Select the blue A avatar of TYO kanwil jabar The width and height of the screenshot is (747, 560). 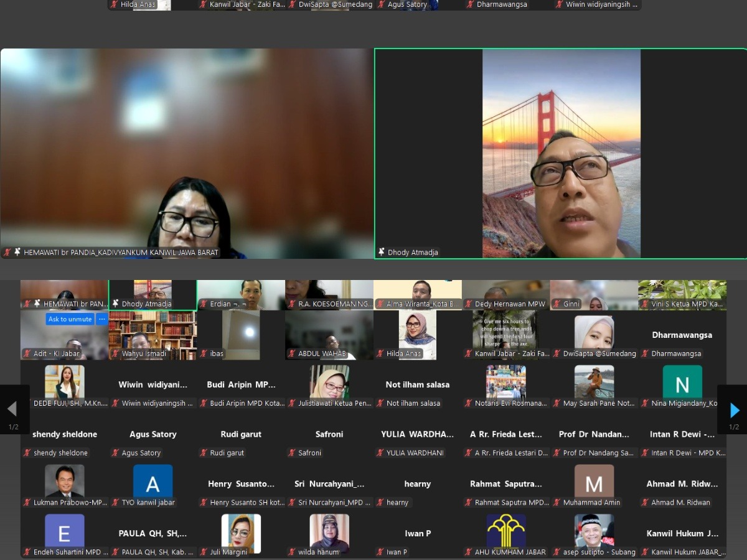[x=153, y=482]
